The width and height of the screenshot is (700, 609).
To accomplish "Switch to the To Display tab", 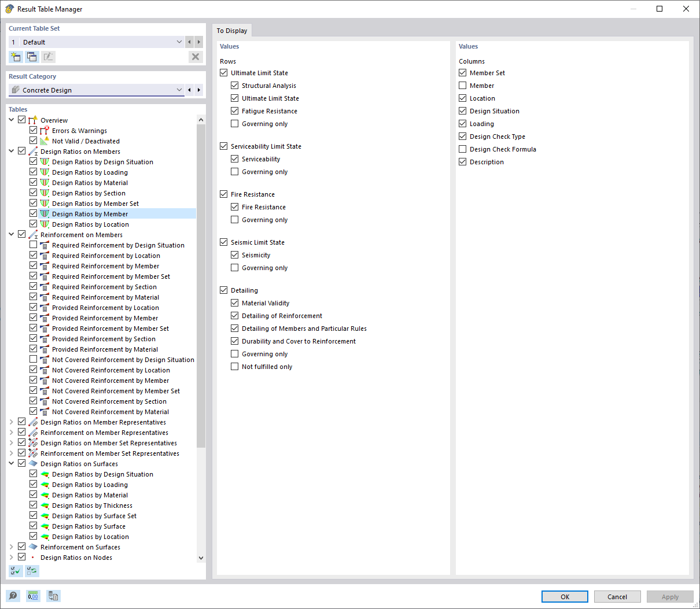I will (x=232, y=31).
